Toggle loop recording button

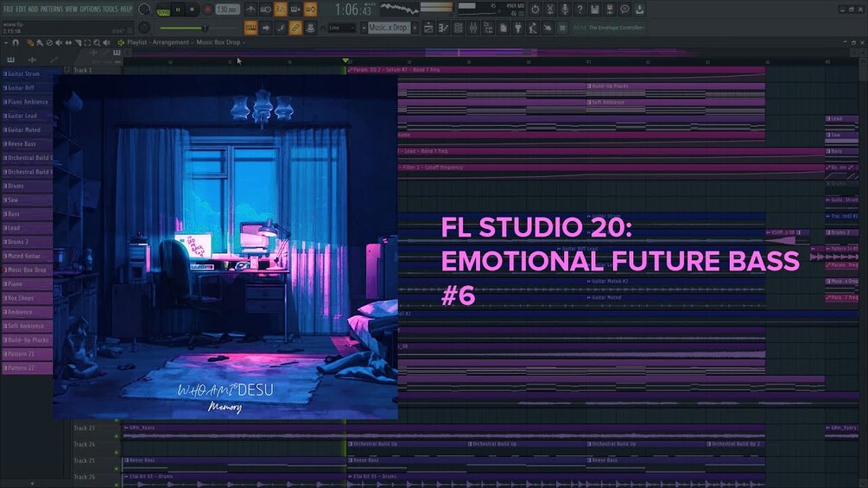[310, 10]
